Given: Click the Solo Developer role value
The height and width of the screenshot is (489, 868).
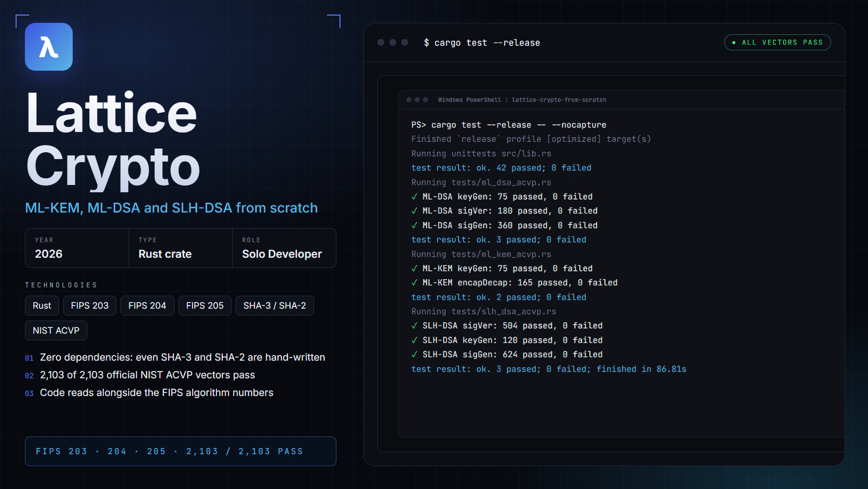Looking at the screenshot, I should coord(282,254).
